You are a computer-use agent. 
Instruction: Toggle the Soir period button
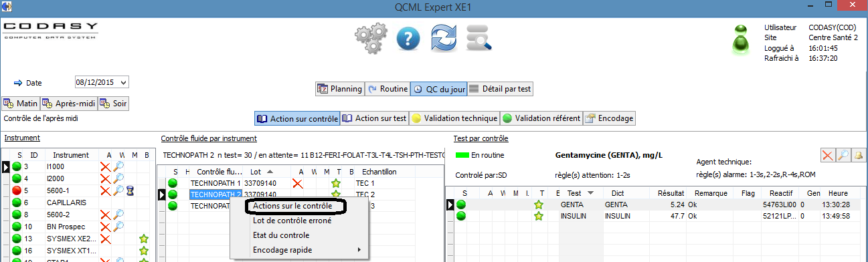point(114,104)
